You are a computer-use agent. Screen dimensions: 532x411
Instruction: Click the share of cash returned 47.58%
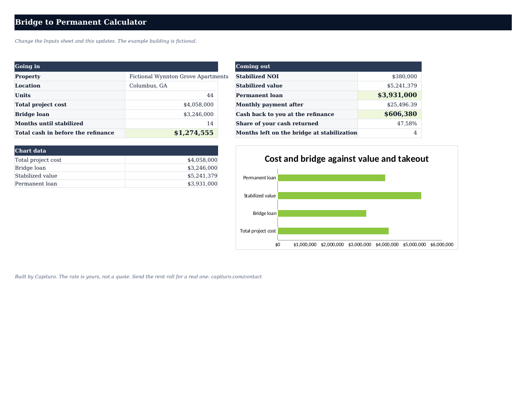tap(390, 124)
